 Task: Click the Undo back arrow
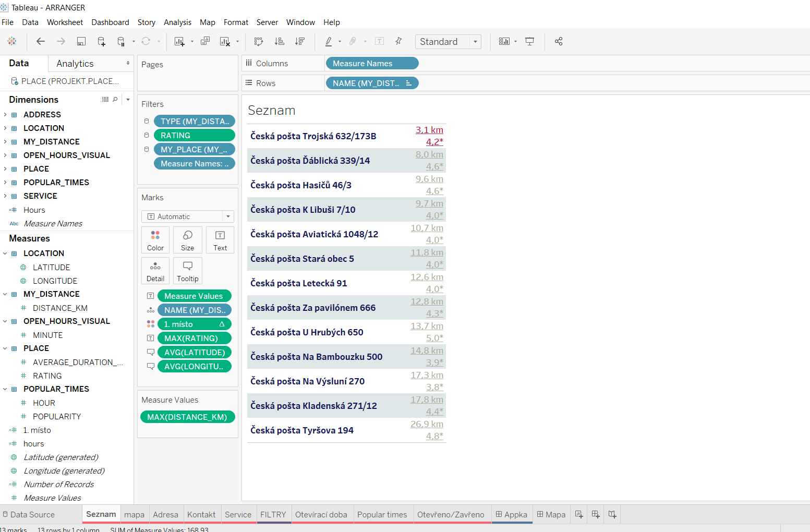(x=40, y=41)
